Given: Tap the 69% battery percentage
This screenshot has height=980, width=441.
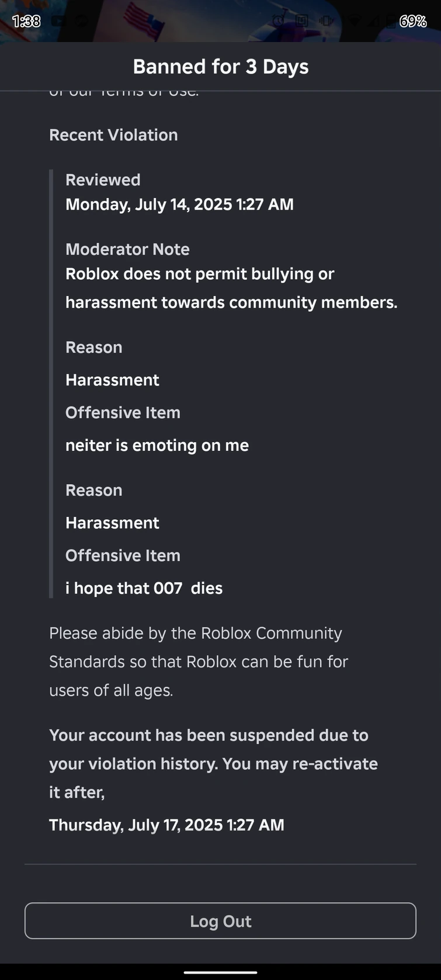Looking at the screenshot, I should (x=413, y=21).
